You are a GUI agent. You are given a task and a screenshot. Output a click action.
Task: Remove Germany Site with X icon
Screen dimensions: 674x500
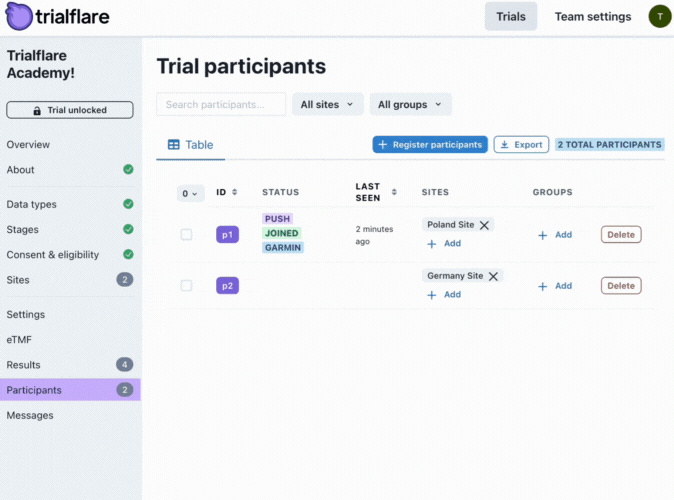(493, 276)
